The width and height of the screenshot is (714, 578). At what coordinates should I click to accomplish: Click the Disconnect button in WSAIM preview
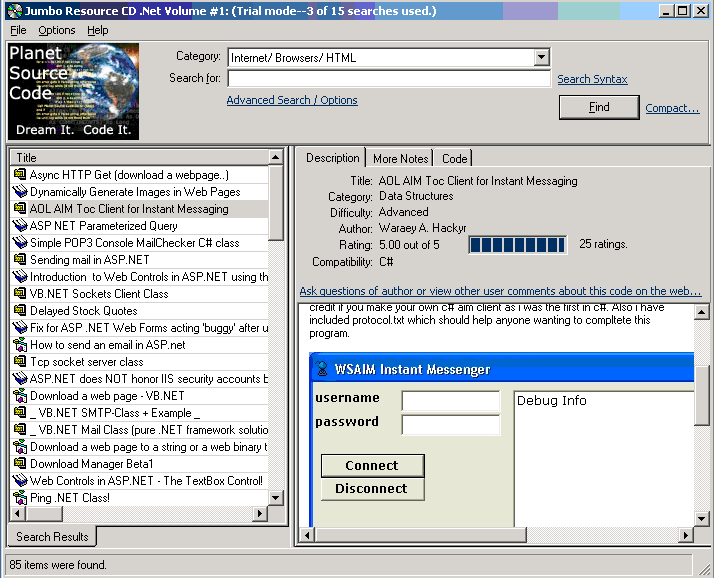372,489
